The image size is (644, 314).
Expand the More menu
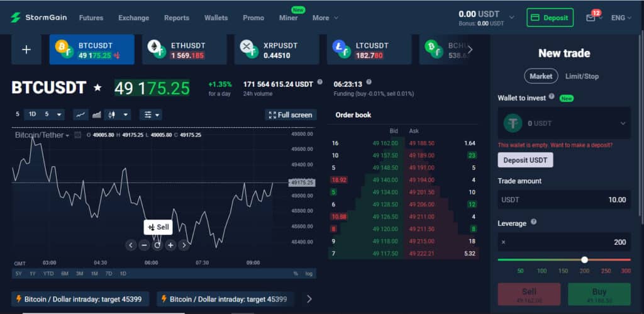[325, 18]
